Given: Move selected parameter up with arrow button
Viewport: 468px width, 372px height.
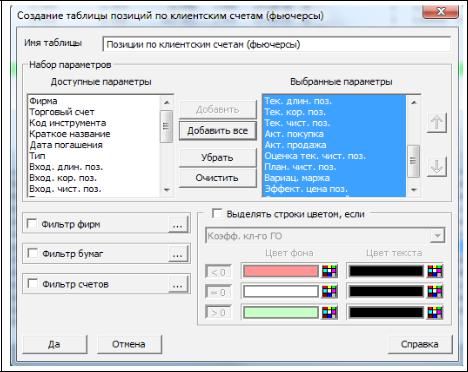Looking at the screenshot, I should click(x=437, y=122).
